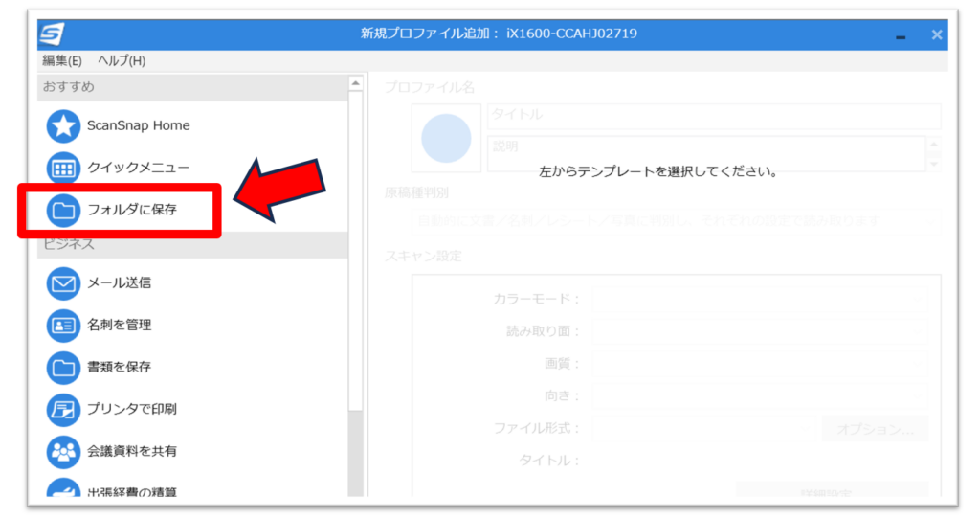Screen dimensions: 980x518
Task: Click the ScanSnap logo in title bar
Action: [x=51, y=34]
